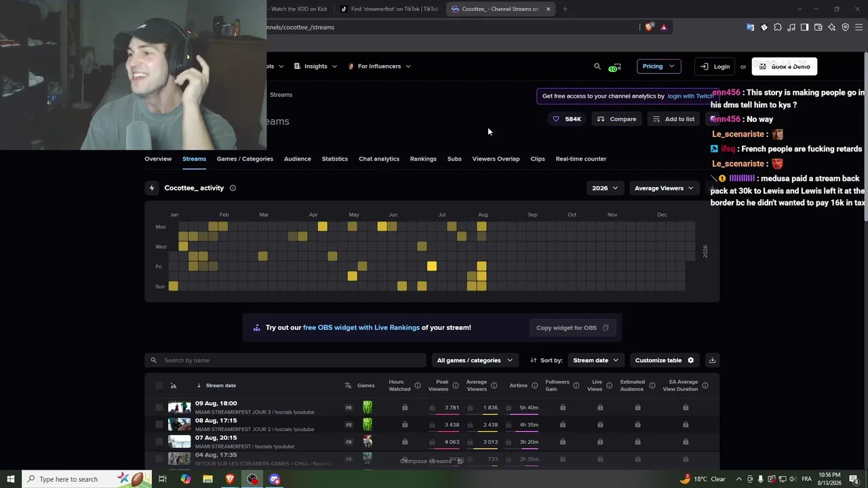Open File Explorer from the taskbar
This screenshot has width=868, height=488.
point(208,479)
